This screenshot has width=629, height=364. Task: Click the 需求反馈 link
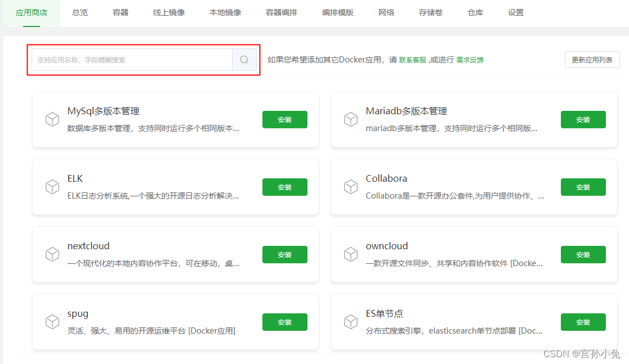470,60
